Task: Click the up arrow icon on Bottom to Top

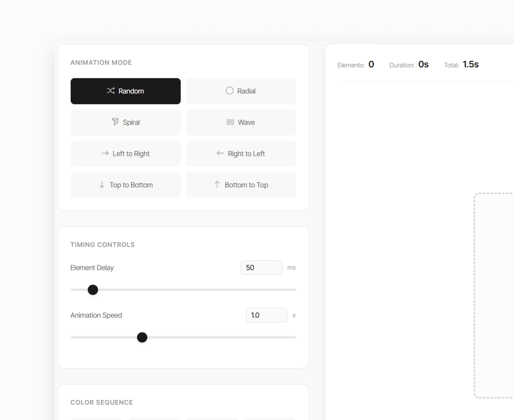Action: click(x=217, y=185)
